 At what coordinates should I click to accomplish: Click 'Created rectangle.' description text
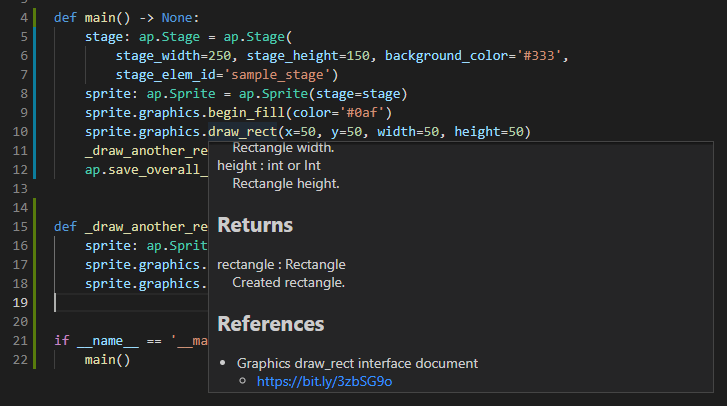(x=288, y=283)
